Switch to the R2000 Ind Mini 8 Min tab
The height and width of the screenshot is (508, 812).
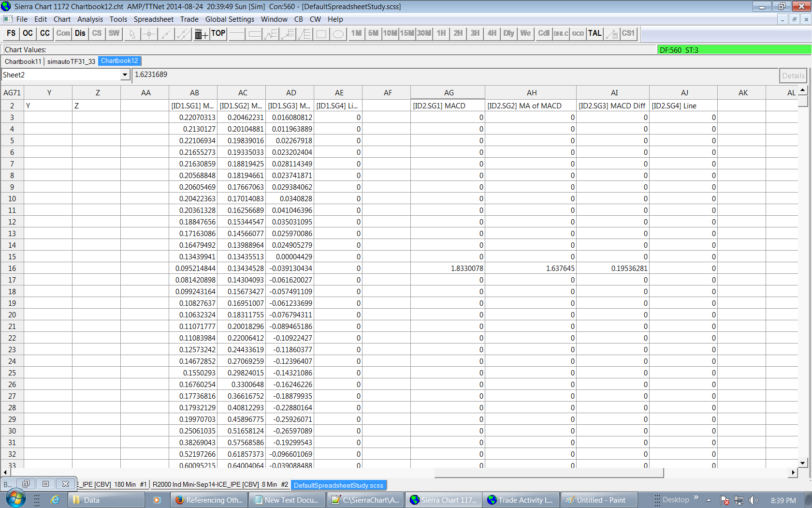click(219, 485)
